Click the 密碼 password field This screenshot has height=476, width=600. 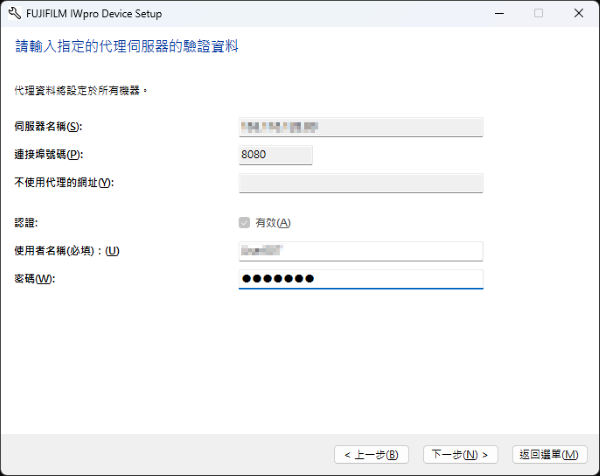coord(361,278)
